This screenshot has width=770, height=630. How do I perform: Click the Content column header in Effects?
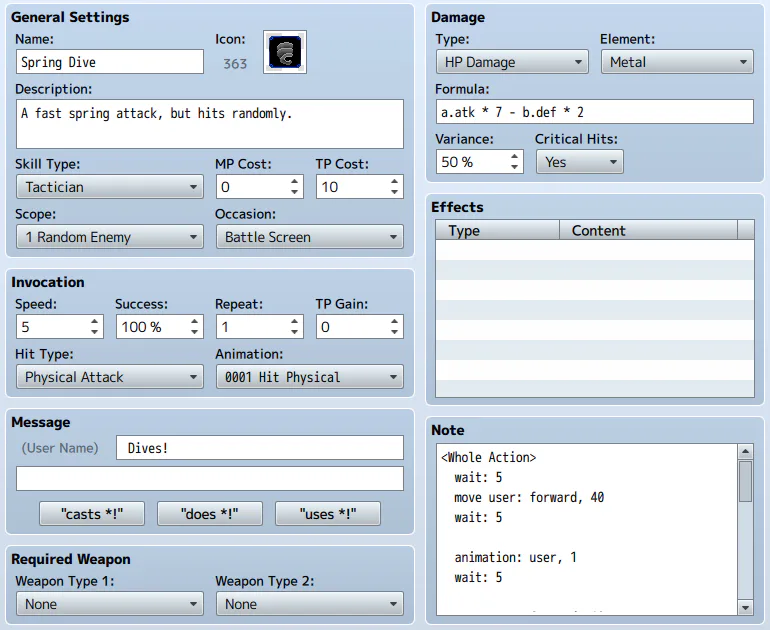tap(648, 230)
